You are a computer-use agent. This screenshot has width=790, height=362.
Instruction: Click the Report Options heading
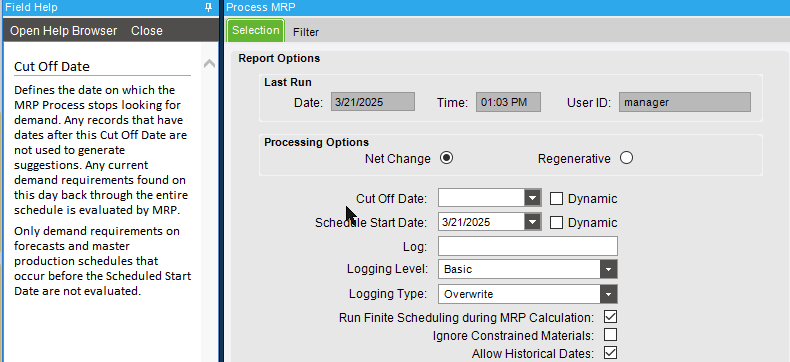click(x=279, y=58)
